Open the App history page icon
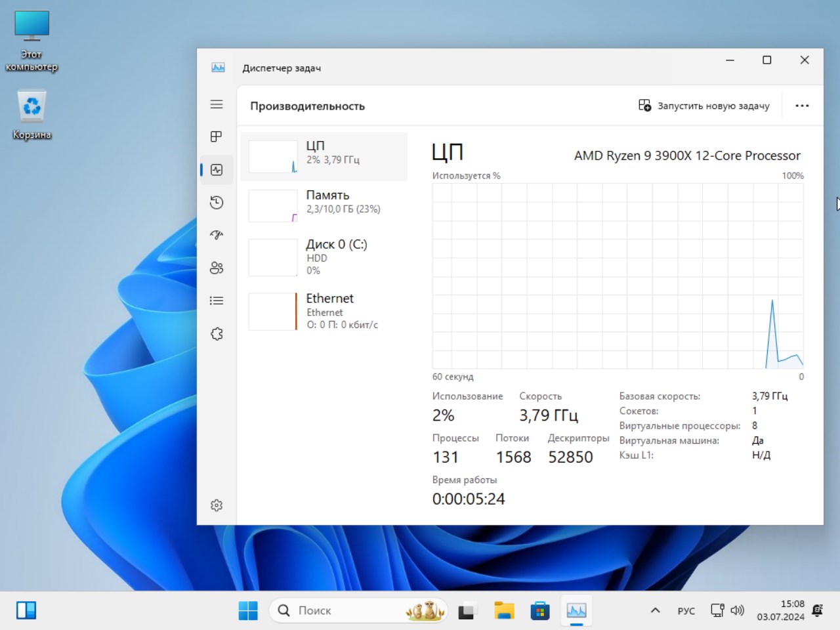The width and height of the screenshot is (840, 630). coord(217,203)
